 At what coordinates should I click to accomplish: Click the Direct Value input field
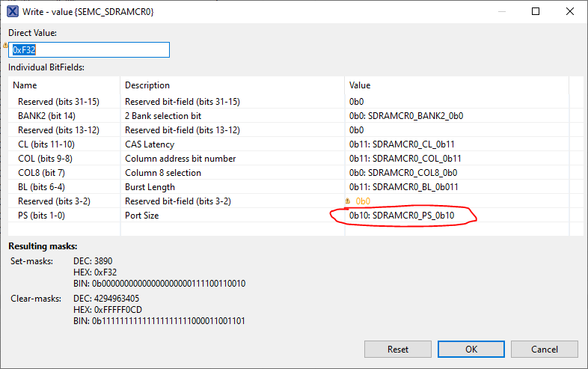click(90, 49)
